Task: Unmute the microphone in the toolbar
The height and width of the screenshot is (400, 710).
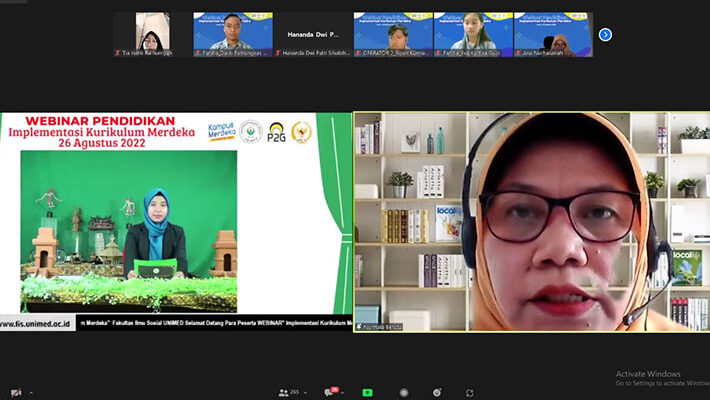Action: [x=15, y=393]
